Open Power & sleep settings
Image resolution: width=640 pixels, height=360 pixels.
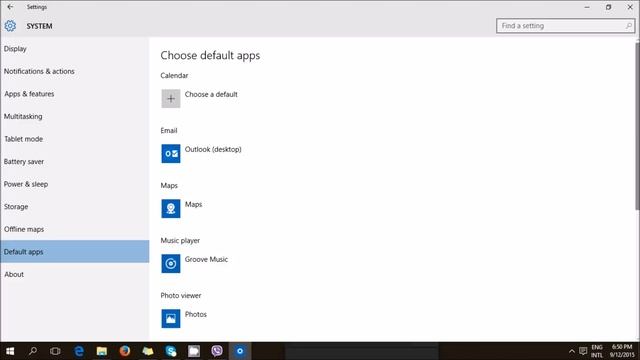pyautogui.click(x=75, y=184)
